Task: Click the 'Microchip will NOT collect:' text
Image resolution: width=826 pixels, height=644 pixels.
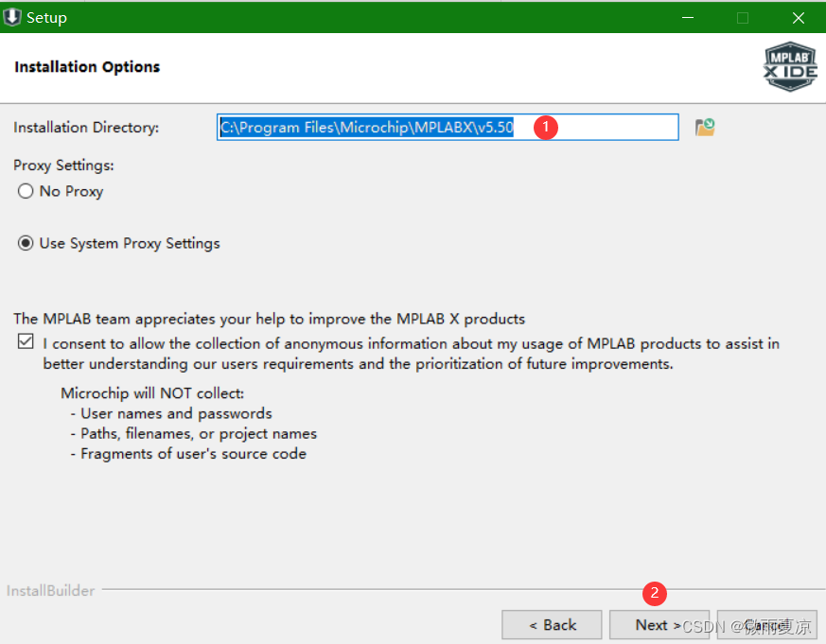Action: pos(152,393)
